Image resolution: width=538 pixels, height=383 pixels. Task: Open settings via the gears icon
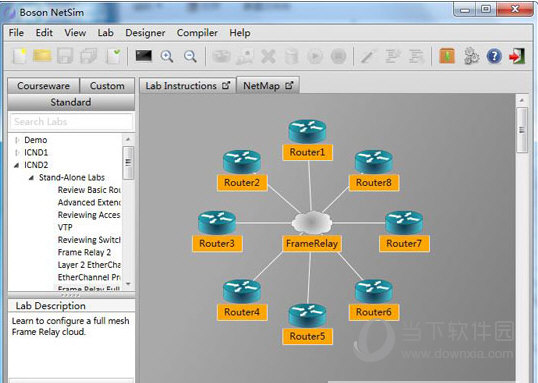click(x=471, y=56)
